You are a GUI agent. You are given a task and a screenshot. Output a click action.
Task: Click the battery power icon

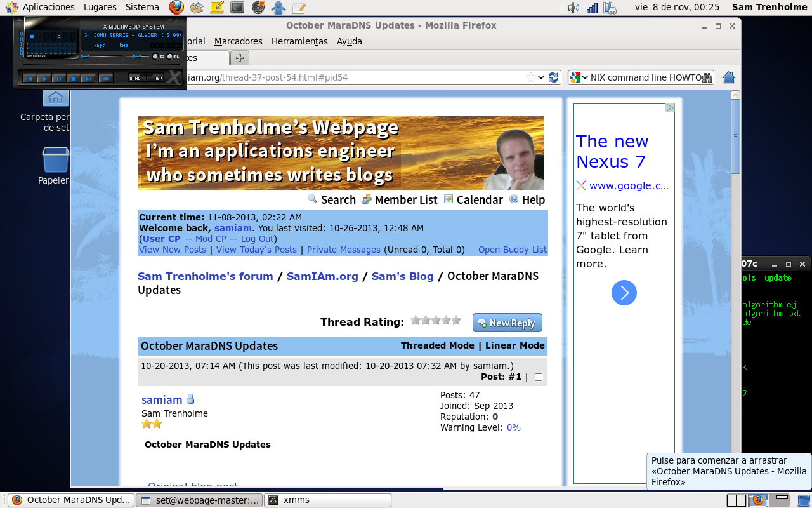(x=610, y=7)
